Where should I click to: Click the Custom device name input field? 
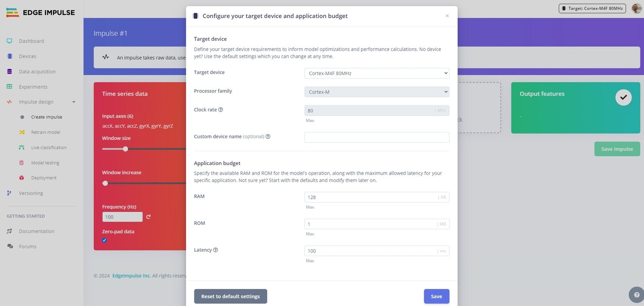click(x=377, y=137)
